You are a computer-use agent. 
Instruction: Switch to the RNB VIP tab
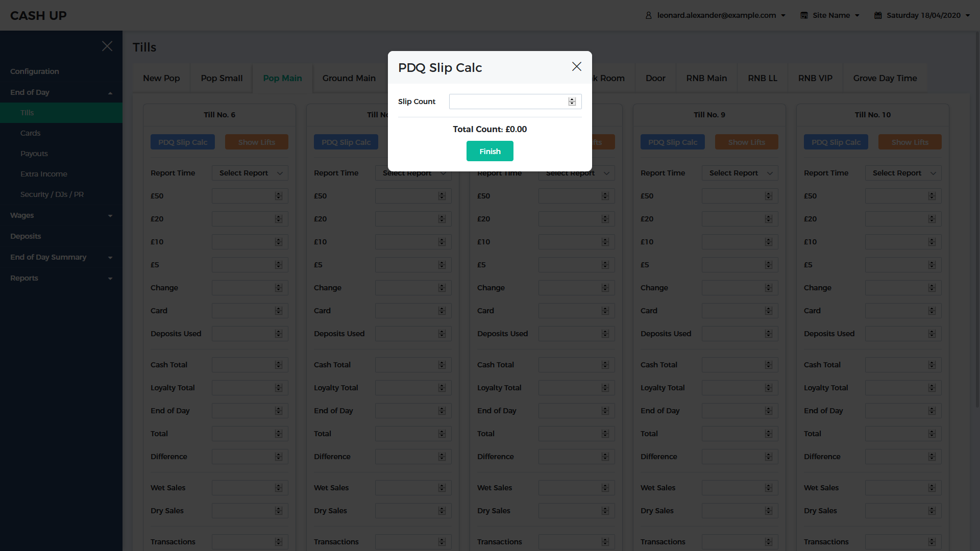pyautogui.click(x=815, y=78)
